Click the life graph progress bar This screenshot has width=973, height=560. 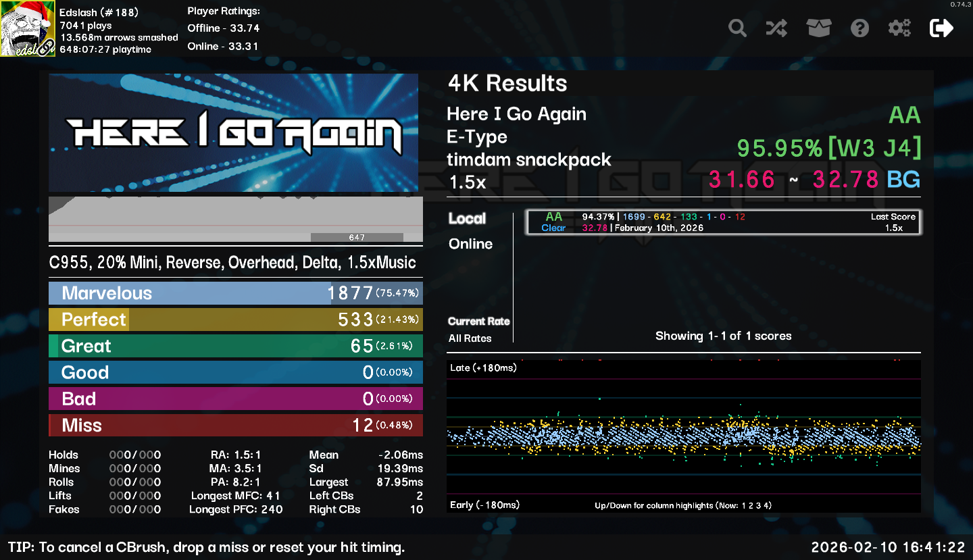point(235,219)
